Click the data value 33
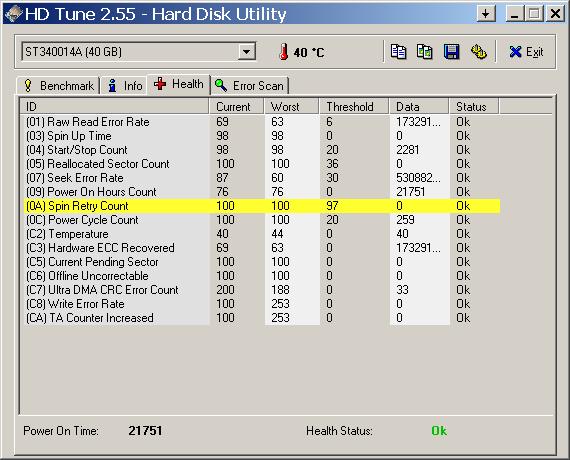Image resolution: width=570 pixels, height=460 pixels. 402,290
